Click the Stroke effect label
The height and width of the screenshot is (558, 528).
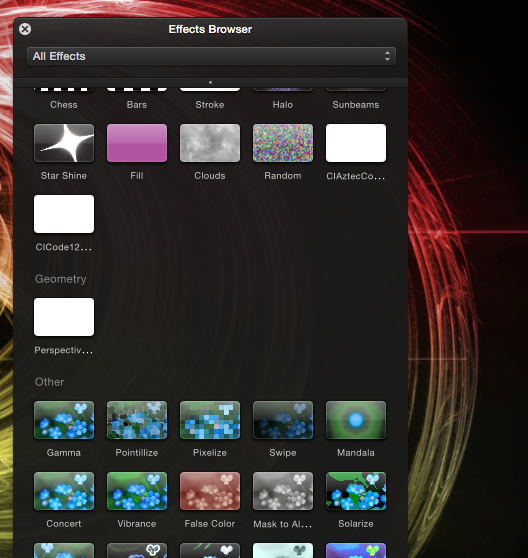coord(210,105)
